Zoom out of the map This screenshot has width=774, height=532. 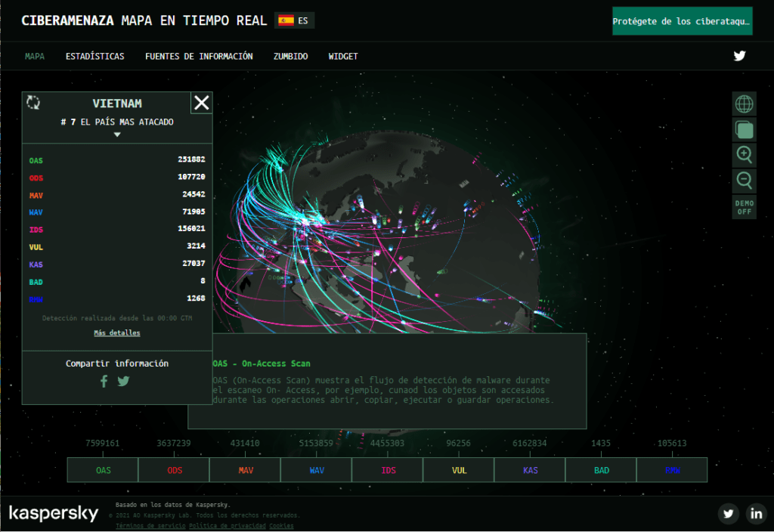point(744,181)
